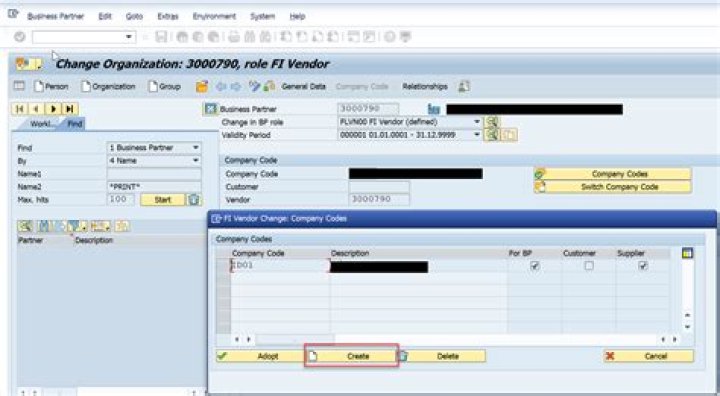Click the Delete button in the dialog
Screen dimensions: 720x396
(442, 356)
